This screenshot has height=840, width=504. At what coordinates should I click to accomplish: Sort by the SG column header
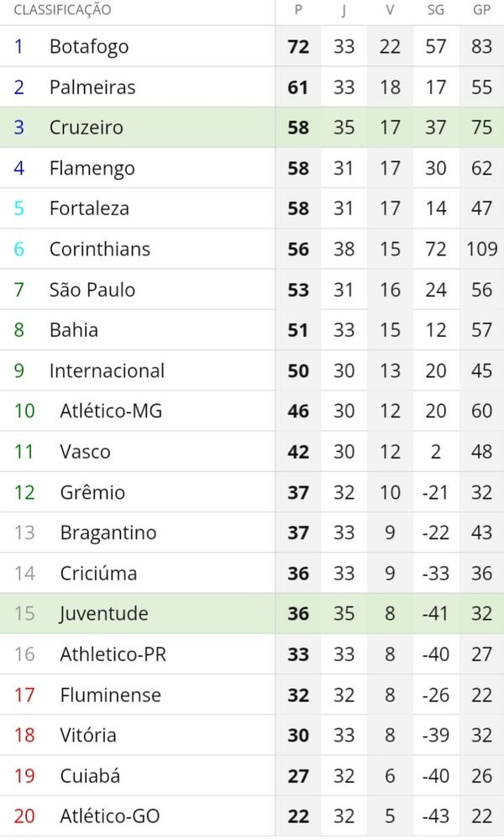435,10
